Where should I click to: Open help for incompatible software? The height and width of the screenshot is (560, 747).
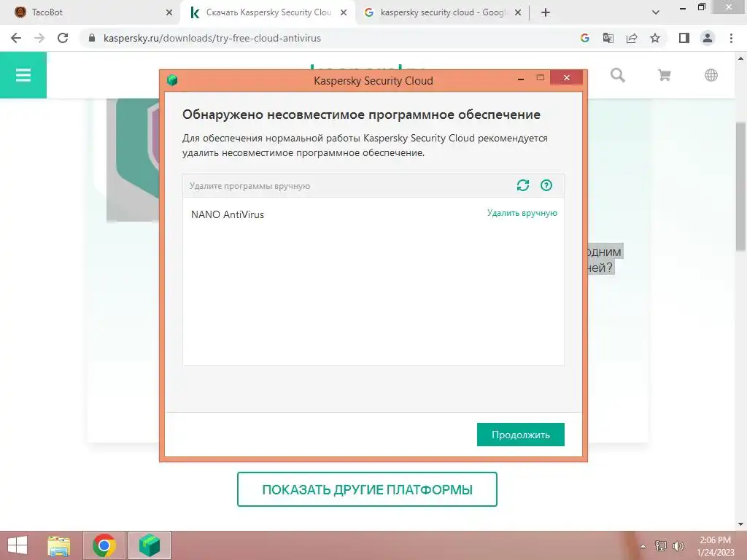[546, 185]
